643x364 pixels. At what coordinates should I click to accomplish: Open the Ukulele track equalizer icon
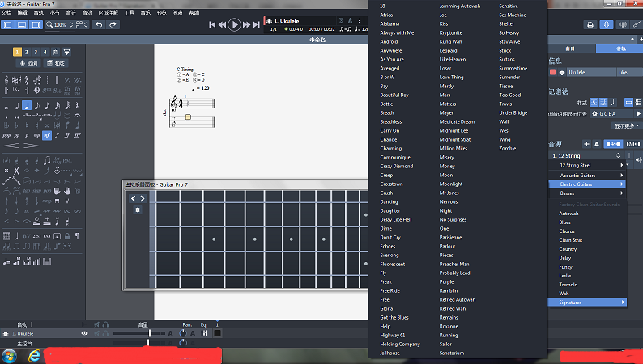coord(205,333)
